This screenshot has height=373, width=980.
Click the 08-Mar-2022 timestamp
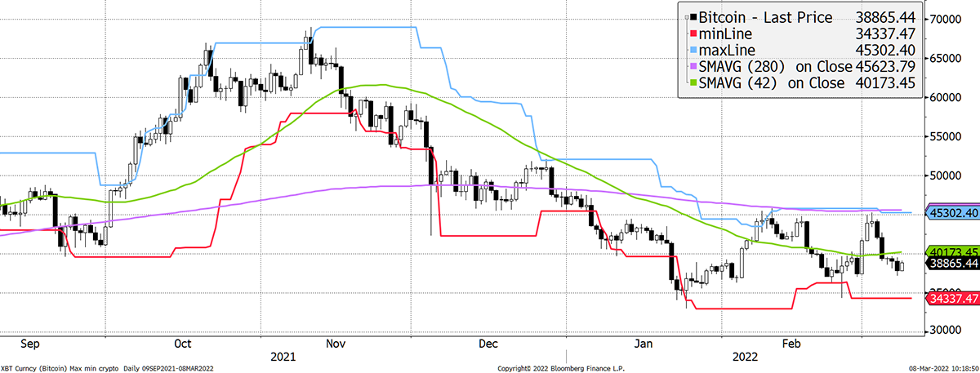[x=946, y=369]
